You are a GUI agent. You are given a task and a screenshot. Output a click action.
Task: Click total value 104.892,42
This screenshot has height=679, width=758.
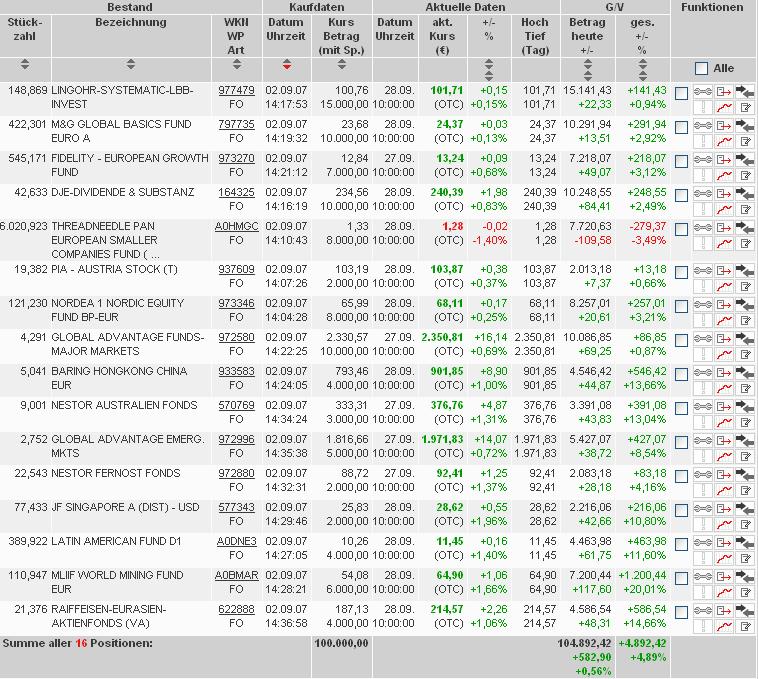click(584, 644)
